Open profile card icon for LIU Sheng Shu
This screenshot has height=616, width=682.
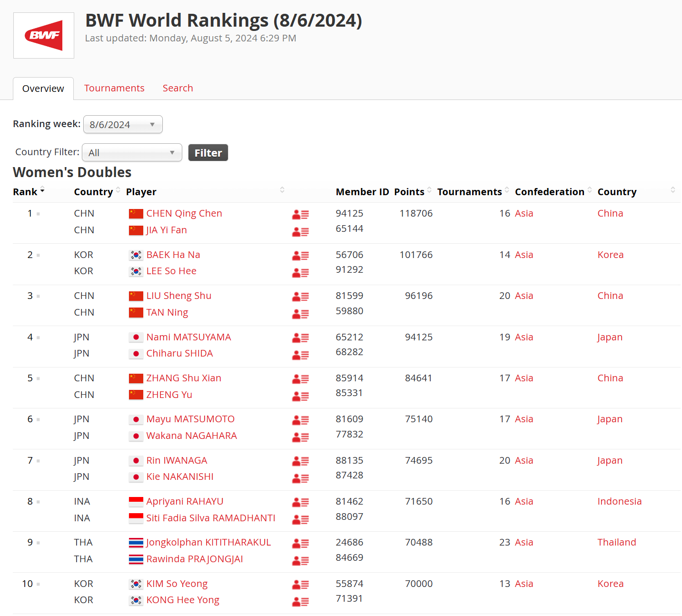(x=300, y=297)
